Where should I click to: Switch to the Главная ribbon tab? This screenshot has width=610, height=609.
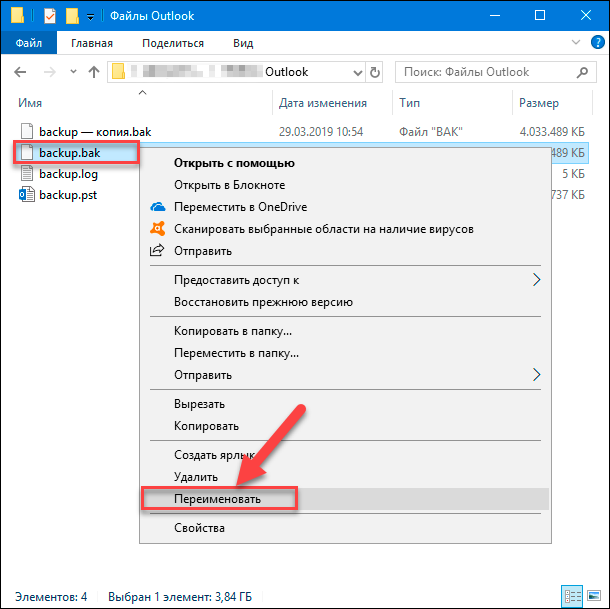tap(92, 43)
